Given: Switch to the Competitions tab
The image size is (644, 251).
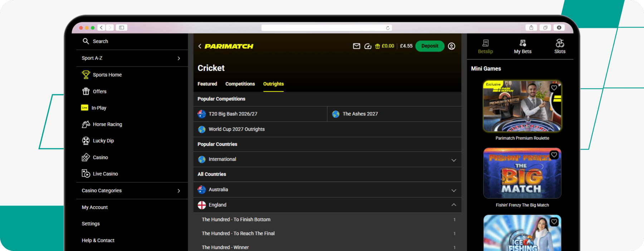Looking at the screenshot, I should (x=240, y=84).
